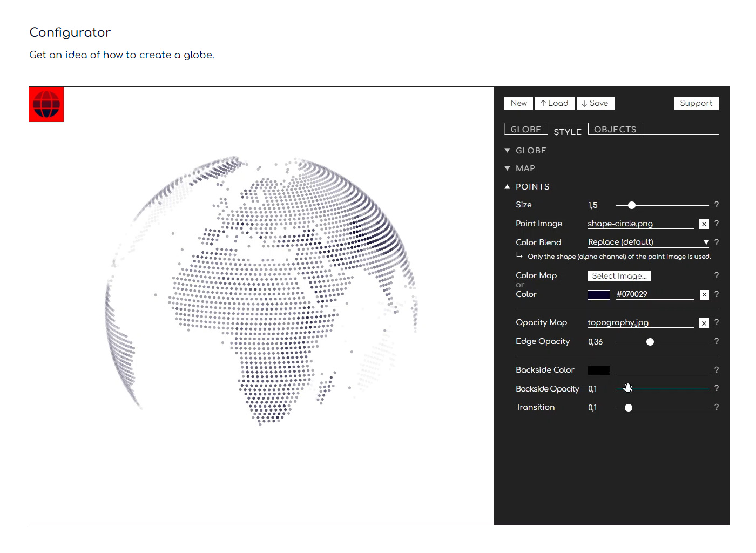Open the Color Blend dropdown
756x553 pixels.
pos(706,242)
